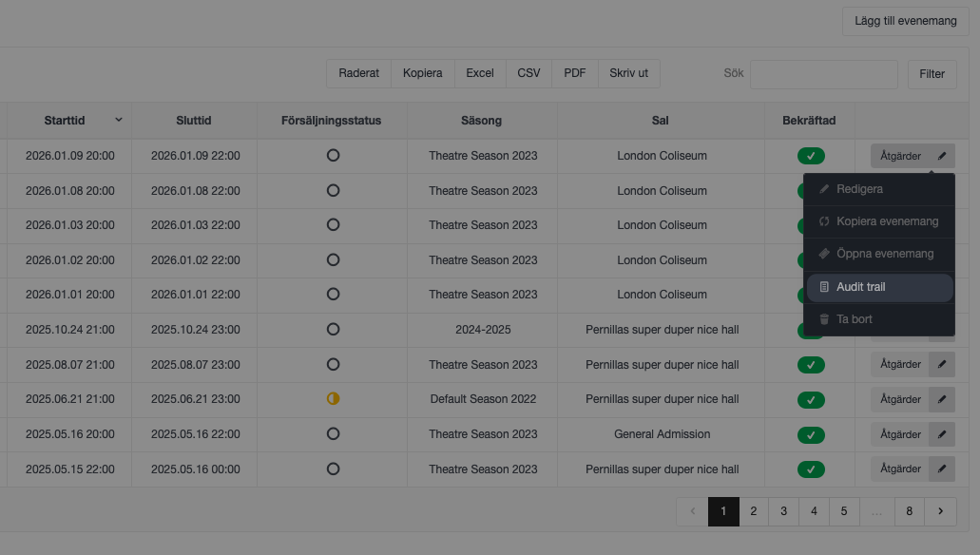Click the pencil icon for the 2025.05.15 event
This screenshot has height=555, width=980.
coord(942,469)
